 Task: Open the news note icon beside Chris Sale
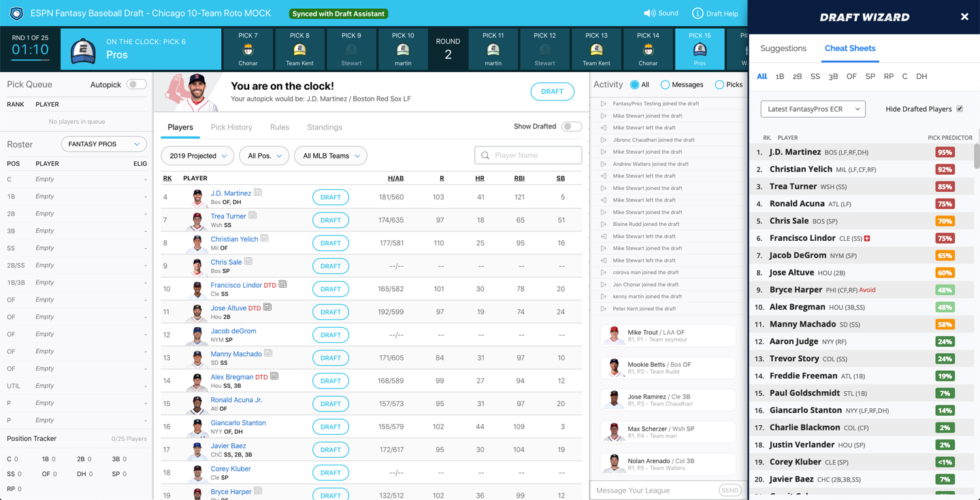point(248,262)
